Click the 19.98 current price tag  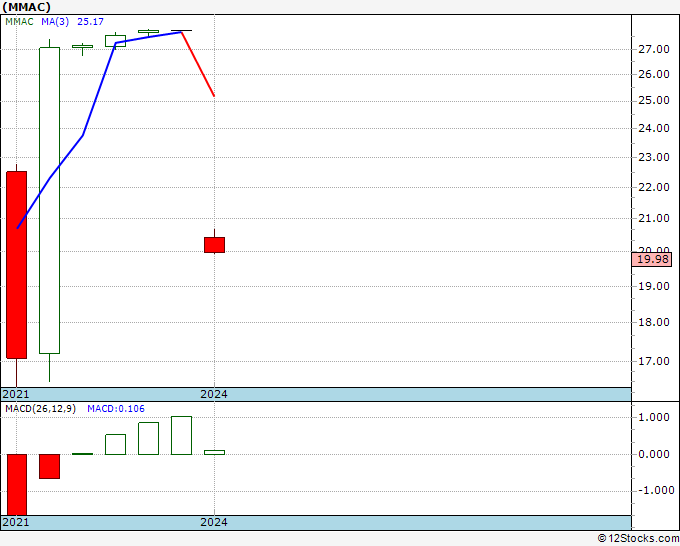point(653,259)
